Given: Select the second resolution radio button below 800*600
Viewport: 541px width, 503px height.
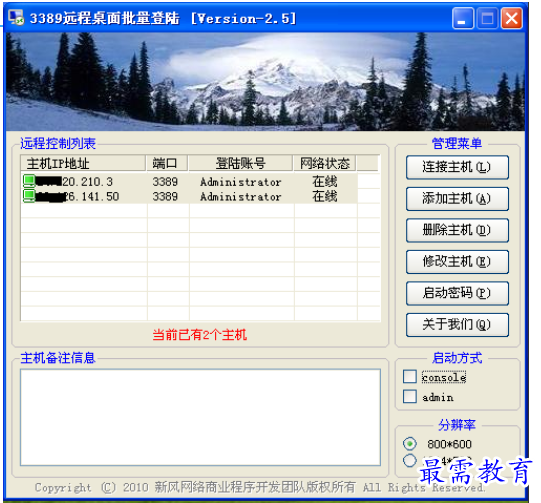Looking at the screenshot, I should [x=410, y=461].
